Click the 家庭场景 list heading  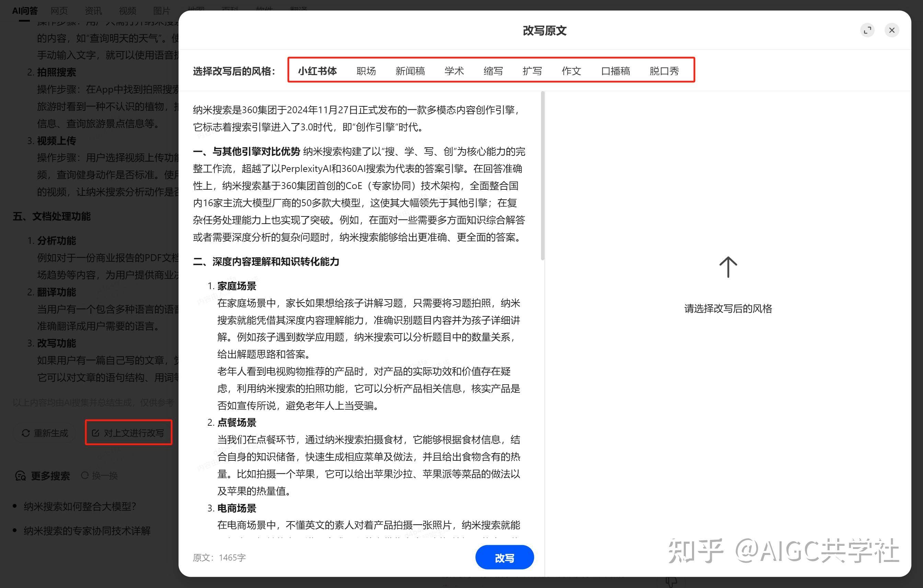[x=236, y=286]
